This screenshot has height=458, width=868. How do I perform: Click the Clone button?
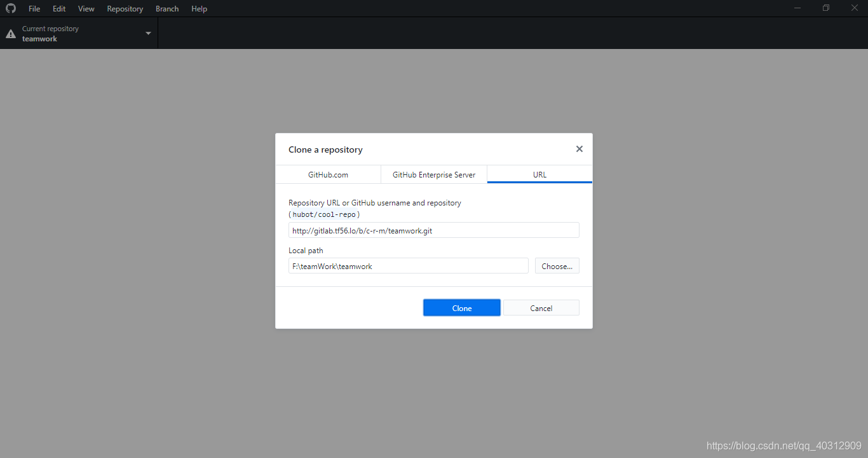tap(462, 308)
